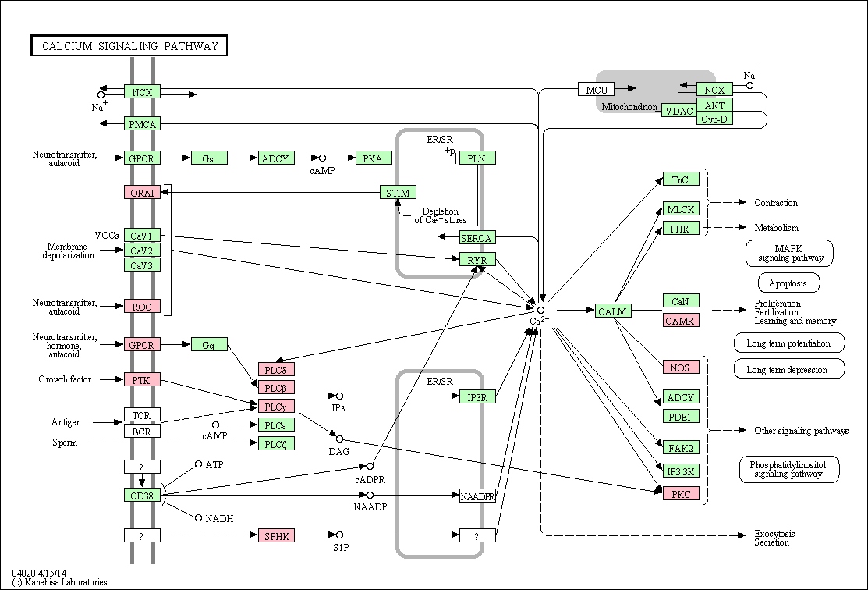
Task: Click the VDAC node in the mitochondrion
Action: [x=678, y=111]
